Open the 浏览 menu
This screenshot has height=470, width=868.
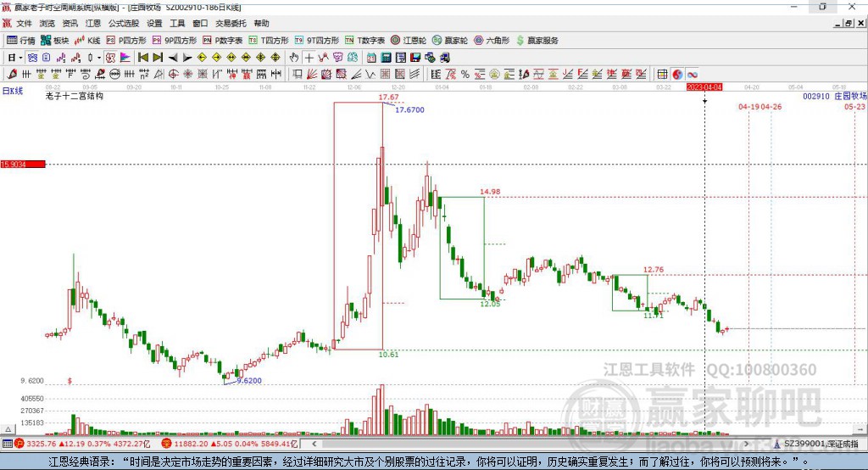47,23
